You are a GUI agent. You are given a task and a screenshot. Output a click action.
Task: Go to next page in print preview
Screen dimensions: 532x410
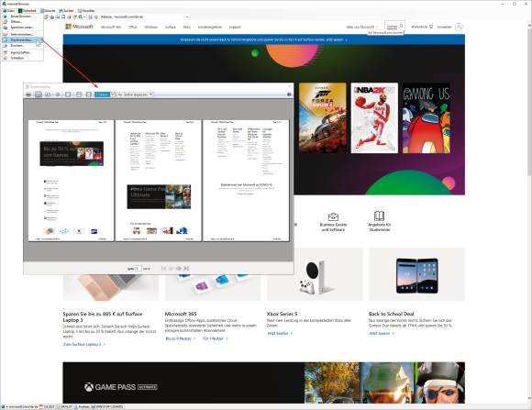tap(179, 269)
